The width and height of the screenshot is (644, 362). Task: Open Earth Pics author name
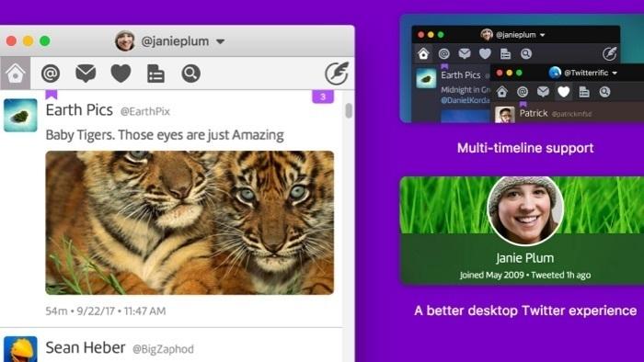(79, 110)
